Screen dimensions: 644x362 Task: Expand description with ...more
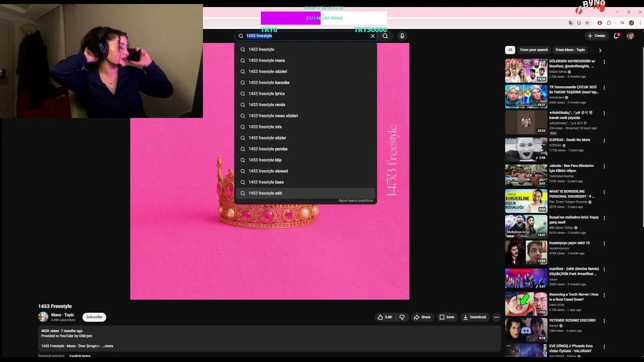click(108, 346)
